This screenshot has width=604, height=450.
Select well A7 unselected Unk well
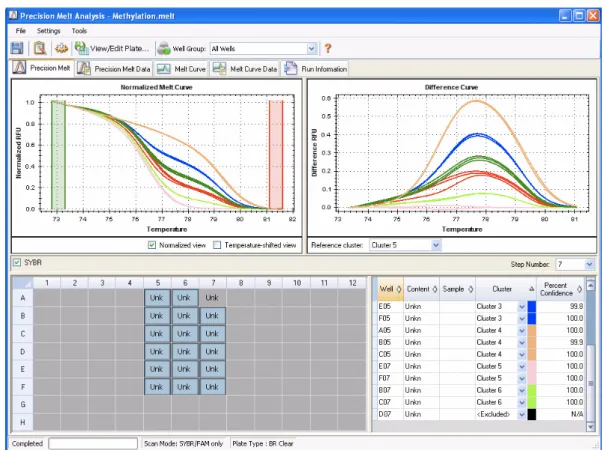point(212,298)
